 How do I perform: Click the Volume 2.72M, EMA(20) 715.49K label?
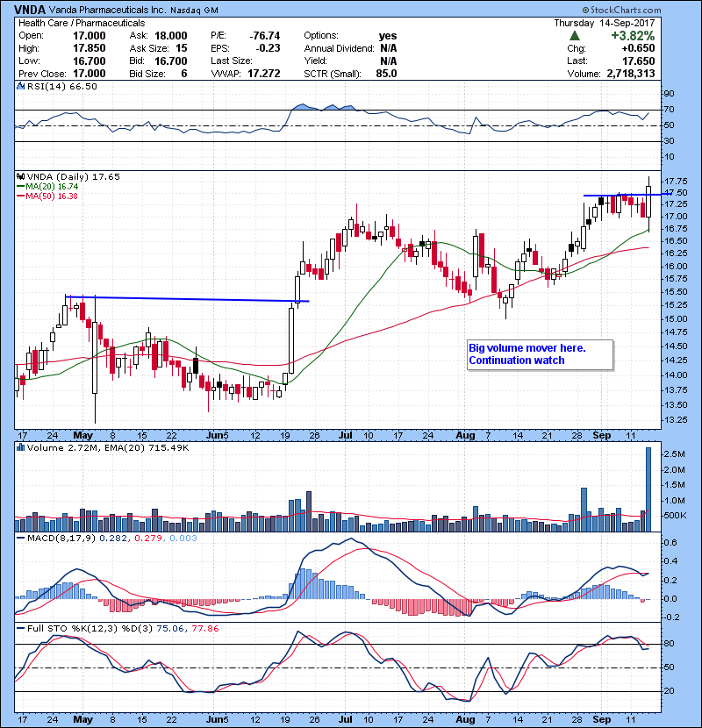tap(108, 448)
